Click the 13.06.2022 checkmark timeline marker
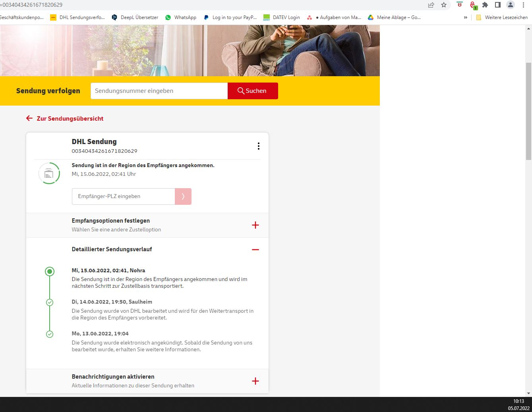 [x=50, y=334]
